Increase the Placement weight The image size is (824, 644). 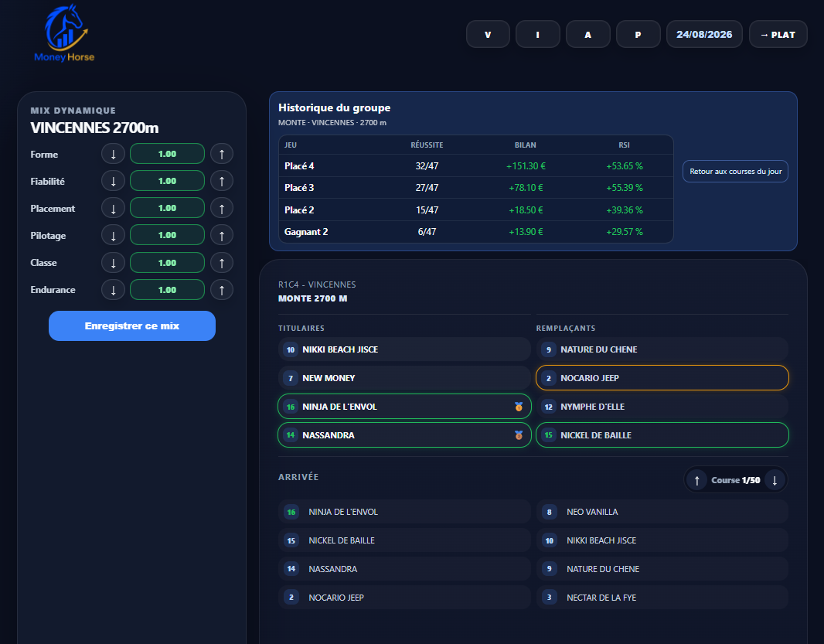(x=222, y=208)
